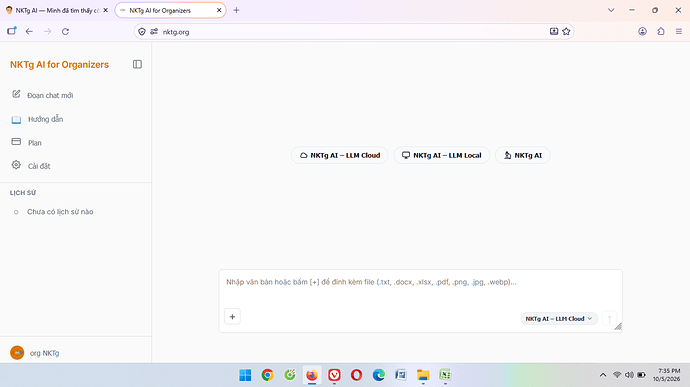The image size is (690, 387).
Task: Open the Windows Start menu
Action: [245, 375]
